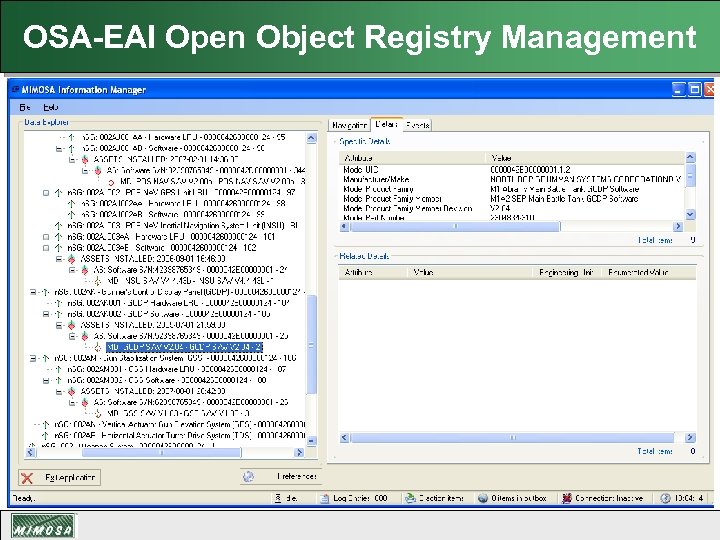This screenshot has width=720, height=540.
Task: Select the highlighted MD GCDP S/W V2.04 row
Action: tap(185, 347)
